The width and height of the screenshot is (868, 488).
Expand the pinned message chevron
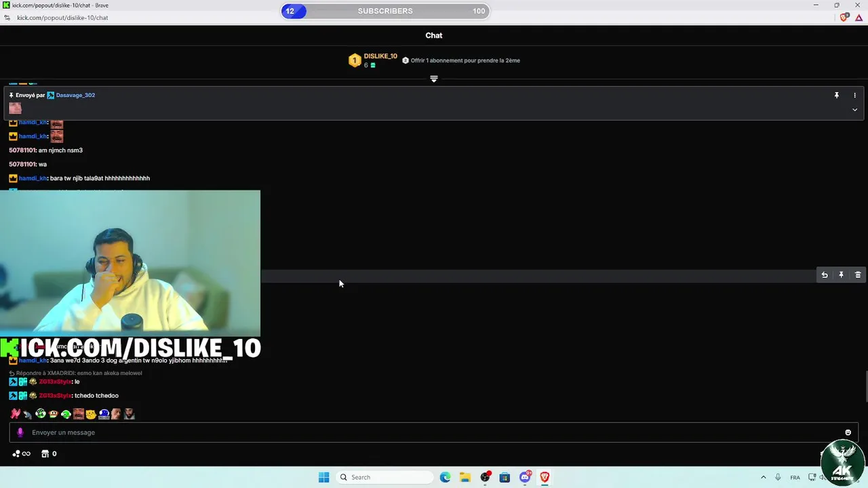(x=854, y=110)
